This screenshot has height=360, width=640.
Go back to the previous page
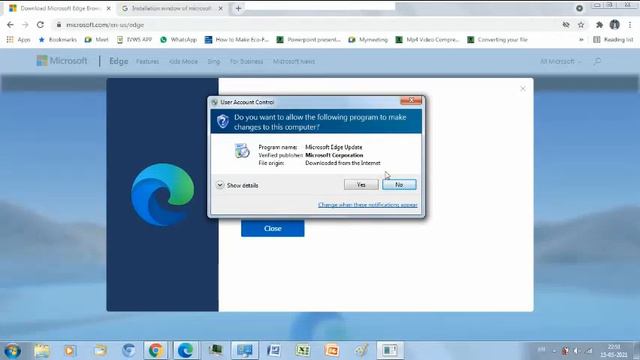click(10, 25)
